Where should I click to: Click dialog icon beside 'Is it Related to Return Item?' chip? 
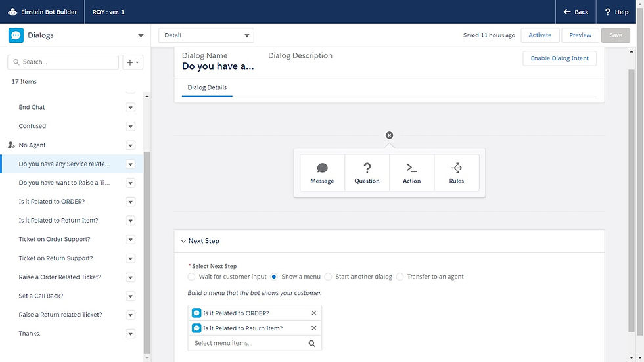tap(196, 328)
